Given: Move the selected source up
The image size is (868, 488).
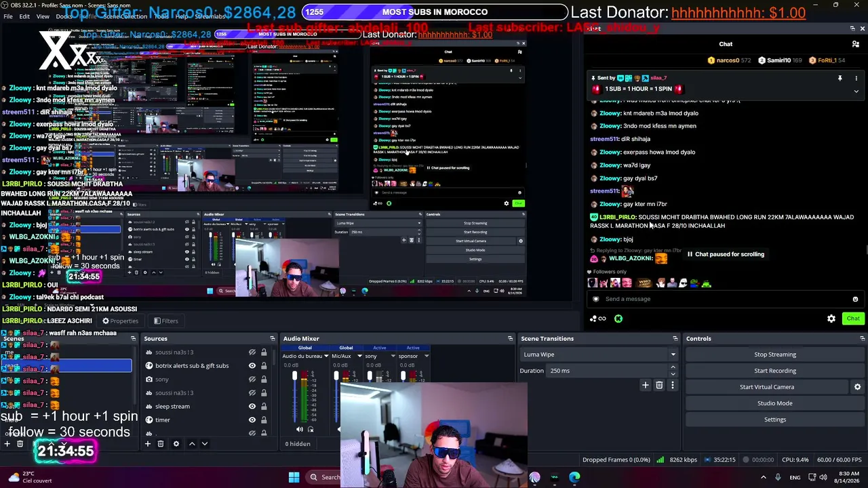Looking at the screenshot, I should [x=192, y=444].
